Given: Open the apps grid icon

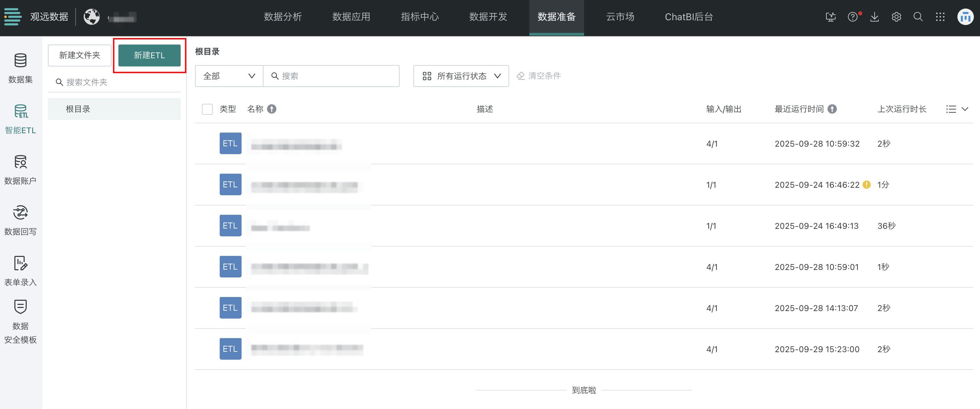Looking at the screenshot, I should pos(940,17).
